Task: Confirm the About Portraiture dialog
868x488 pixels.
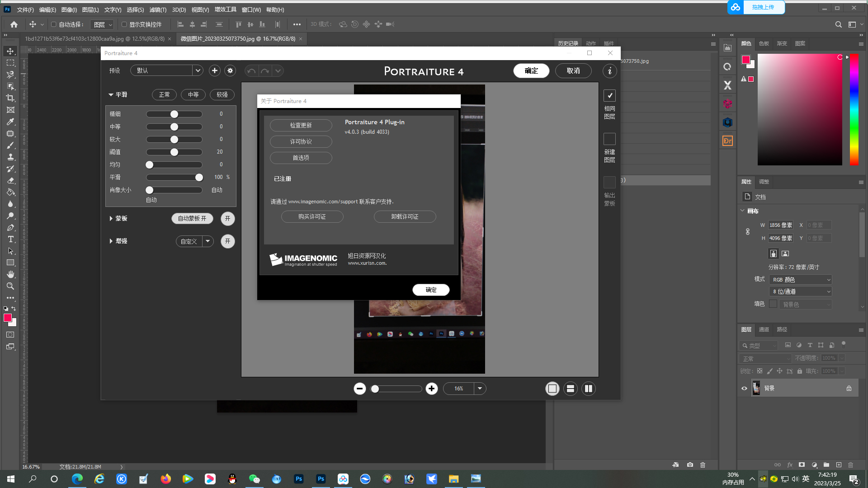Action: pyautogui.click(x=431, y=290)
